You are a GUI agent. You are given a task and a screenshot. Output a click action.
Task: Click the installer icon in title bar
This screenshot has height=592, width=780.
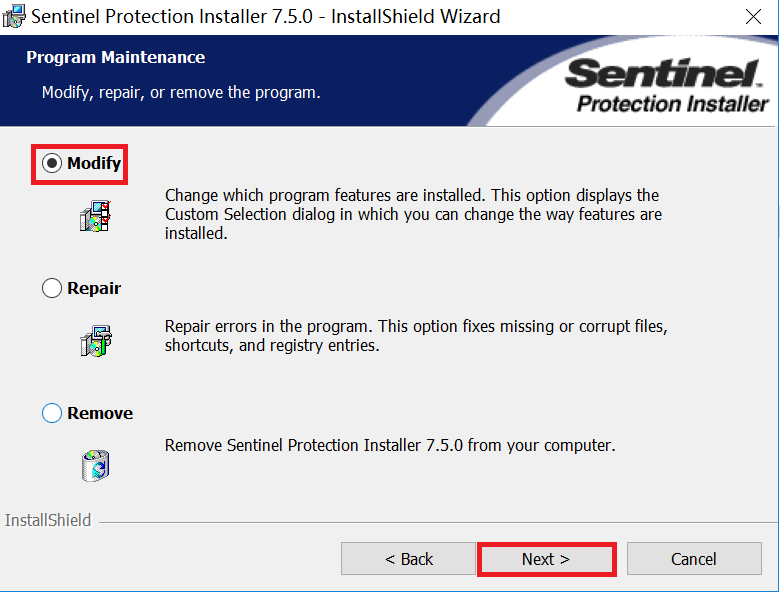pos(14,16)
